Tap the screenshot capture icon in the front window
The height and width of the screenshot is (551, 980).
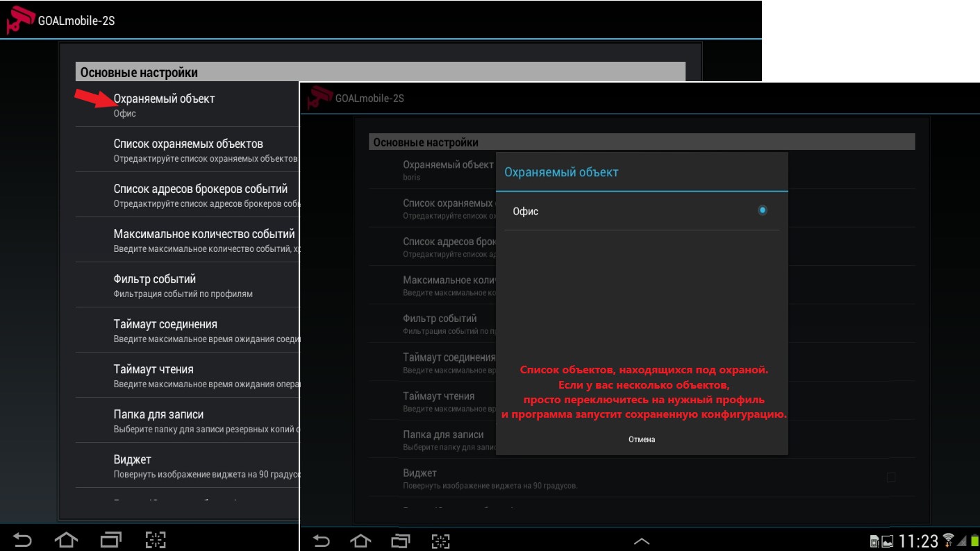pyautogui.click(x=441, y=541)
